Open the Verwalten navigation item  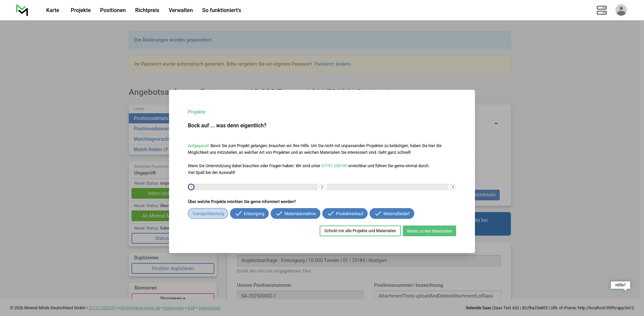[180, 10]
